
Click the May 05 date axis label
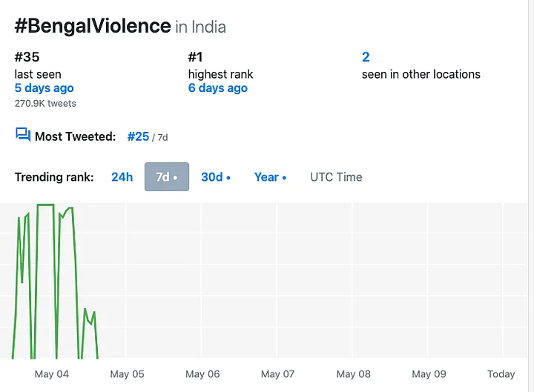click(127, 374)
